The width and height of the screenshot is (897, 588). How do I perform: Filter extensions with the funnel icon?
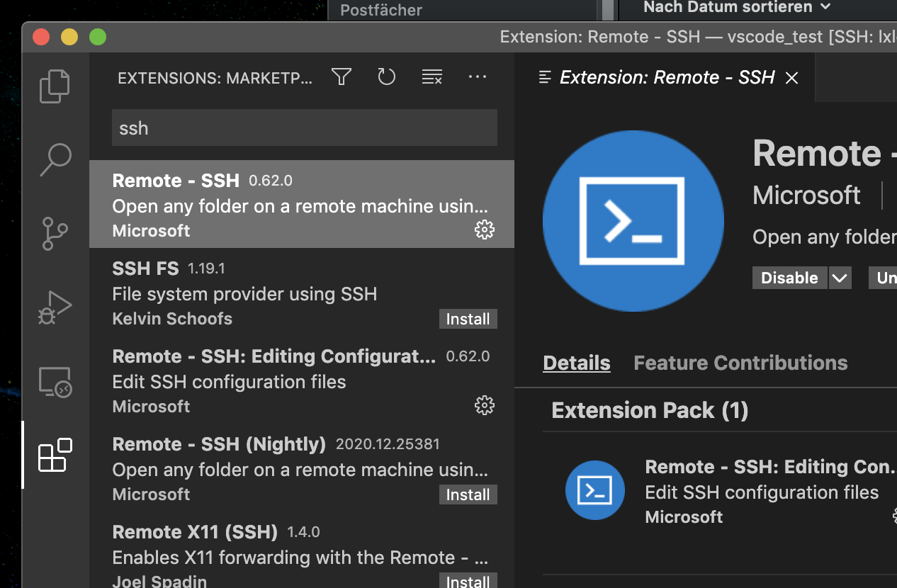(342, 77)
